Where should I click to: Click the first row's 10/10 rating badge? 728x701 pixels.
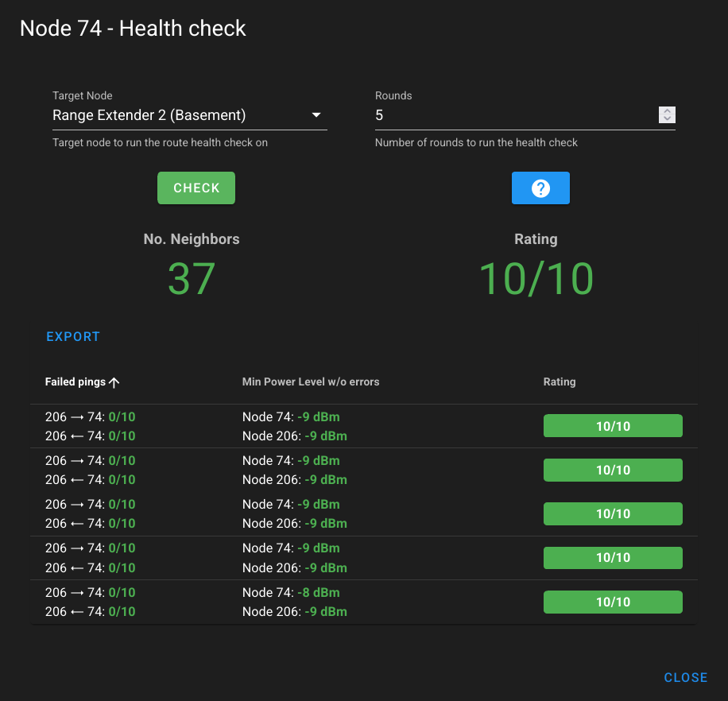(x=612, y=426)
